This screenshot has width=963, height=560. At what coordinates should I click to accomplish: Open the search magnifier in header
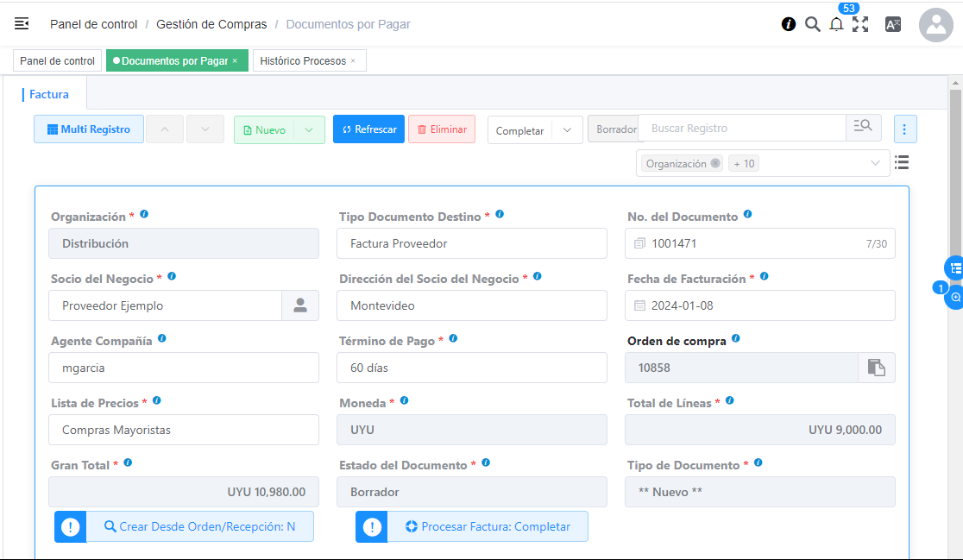pos(812,24)
